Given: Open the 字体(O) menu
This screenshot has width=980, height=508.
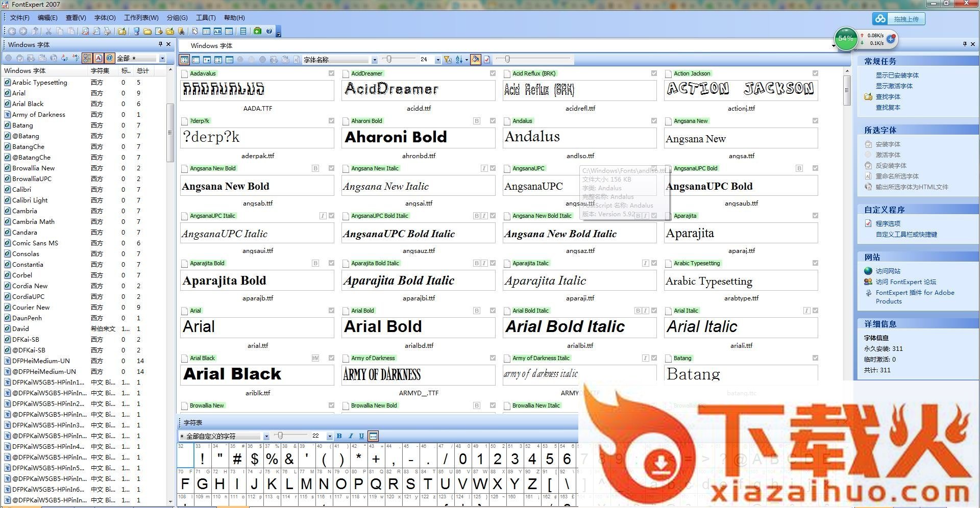Looking at the screenshot, I should click(105, 17).
